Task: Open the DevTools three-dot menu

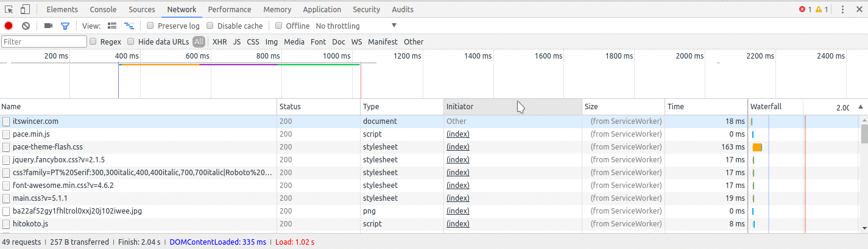Action: pyautogui.click(x=843, y=9)
